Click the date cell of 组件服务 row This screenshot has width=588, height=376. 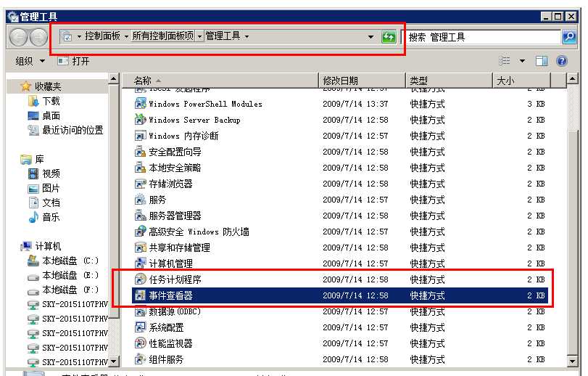coord(355,359)
